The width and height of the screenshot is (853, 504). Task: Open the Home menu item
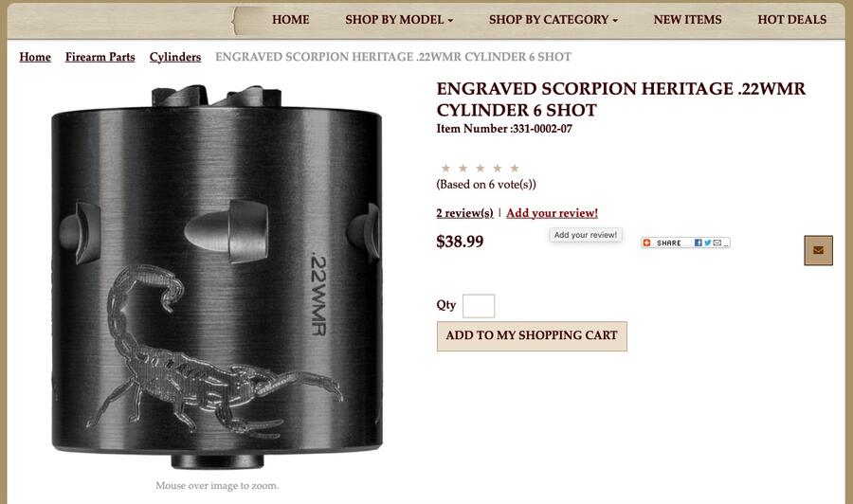[291, 20]
